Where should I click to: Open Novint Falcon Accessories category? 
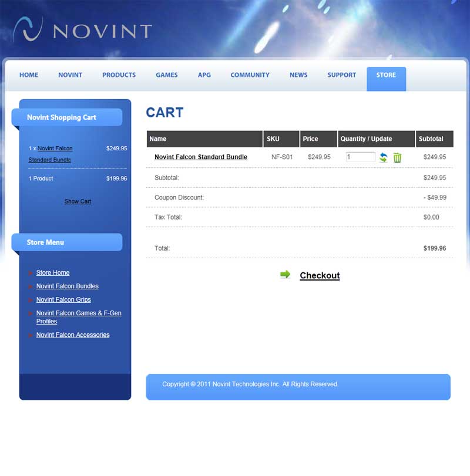[x=73, y=335]
